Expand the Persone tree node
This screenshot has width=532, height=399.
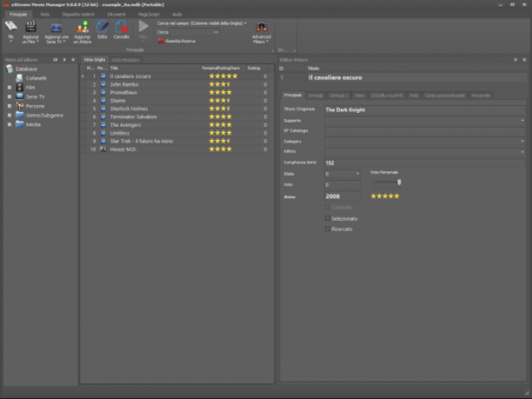[x=10, y=106]
